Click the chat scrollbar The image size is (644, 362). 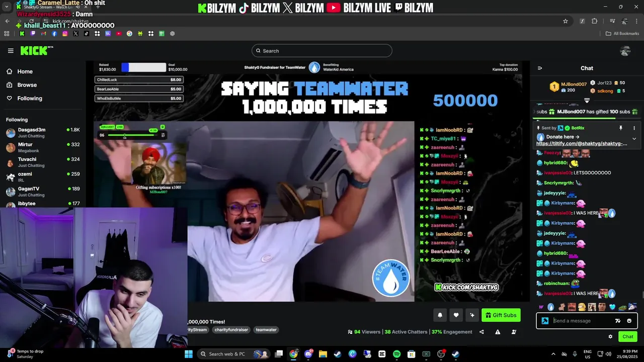coord(642,295)
